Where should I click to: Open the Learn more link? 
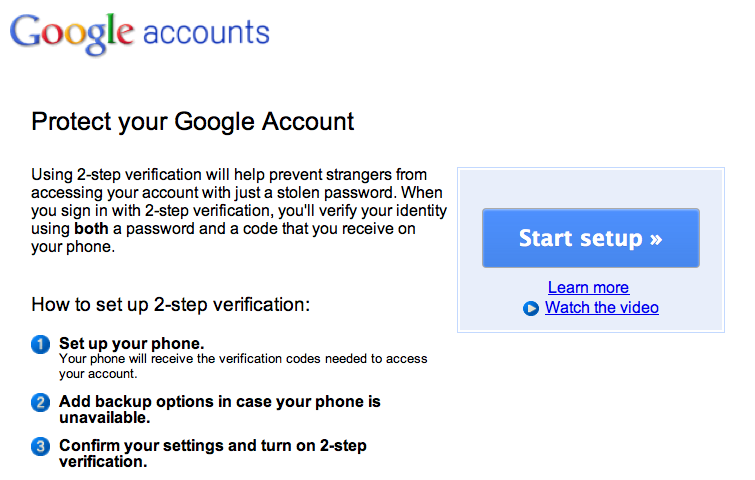(588, 288)
